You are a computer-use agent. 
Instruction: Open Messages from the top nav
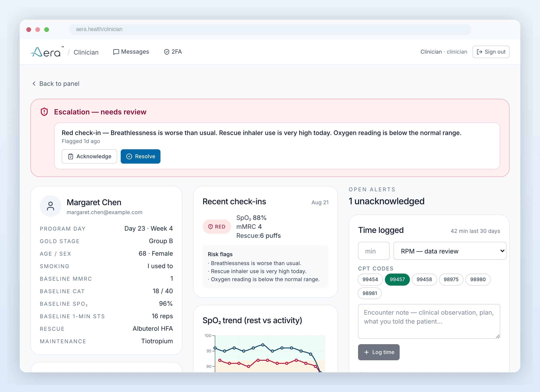tap(131, 52)
